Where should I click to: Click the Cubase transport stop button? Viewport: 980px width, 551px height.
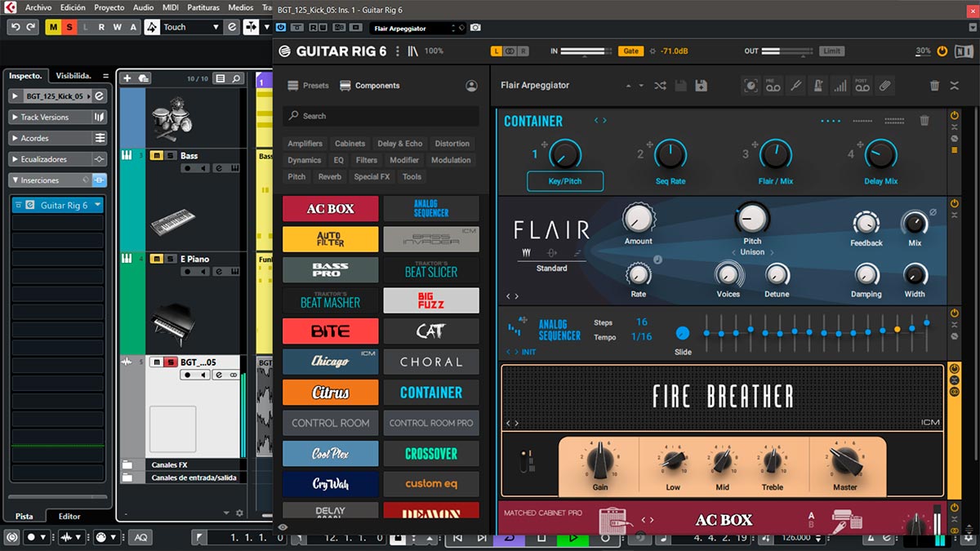(541, 537)
